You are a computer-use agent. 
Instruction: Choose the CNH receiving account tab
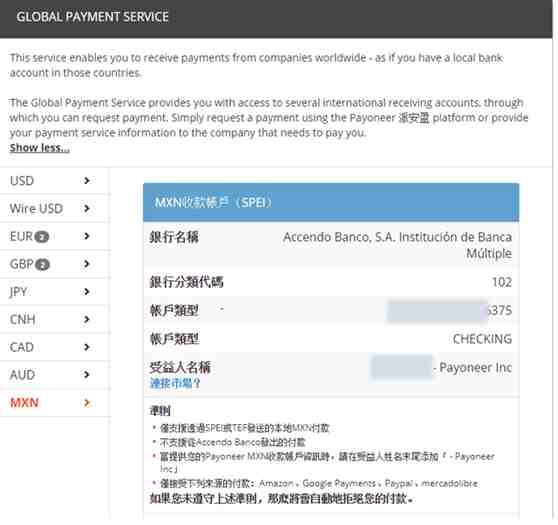tap(54, 320)
